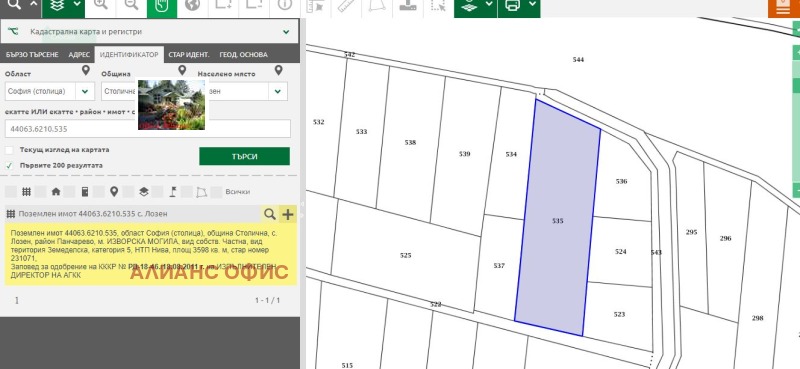Screen dimensions: 800x369
Task: Expand result details with the plus icon
Action: coord(288,214)
